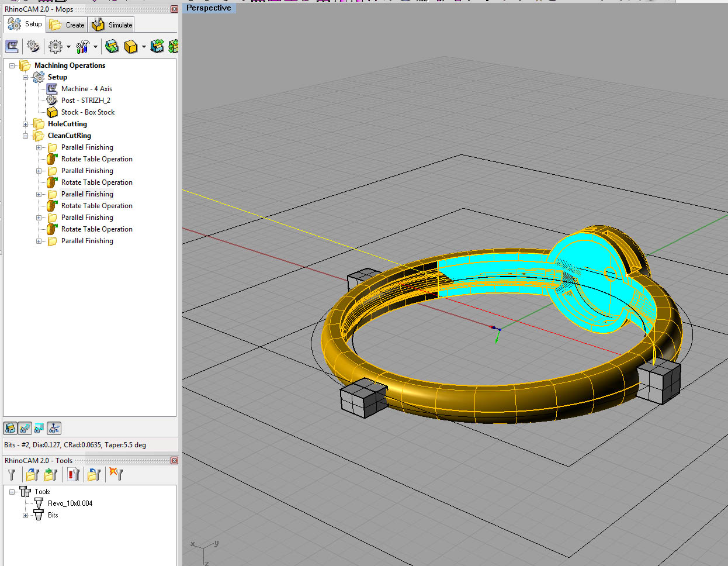Switch to the Create tab
Screen dimensions: 728x566
click(68, 25)
